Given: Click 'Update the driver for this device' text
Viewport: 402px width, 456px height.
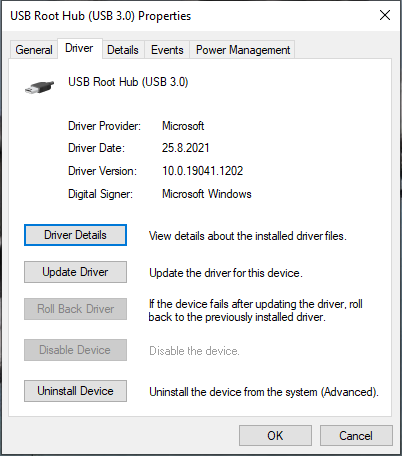Looking at the screenshot, I should pos(226,273).
